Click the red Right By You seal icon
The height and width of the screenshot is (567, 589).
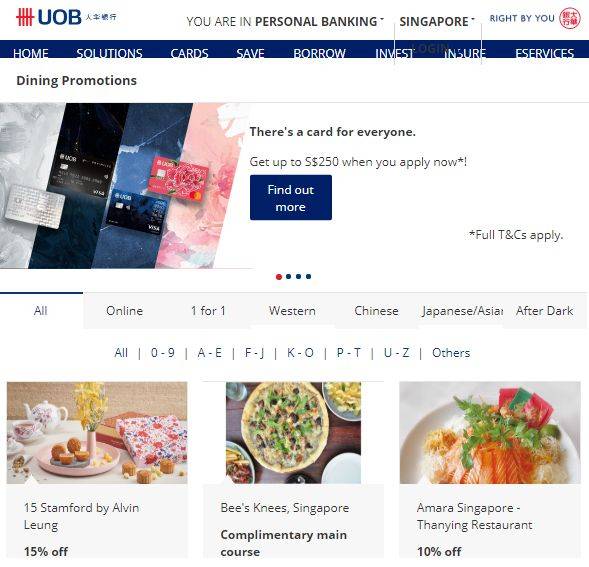pos(570,18)
